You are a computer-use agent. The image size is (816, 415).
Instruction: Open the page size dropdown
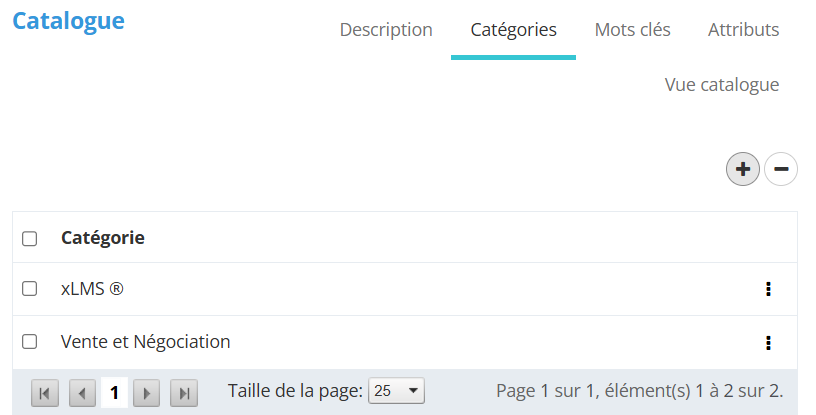pos(397,391)
